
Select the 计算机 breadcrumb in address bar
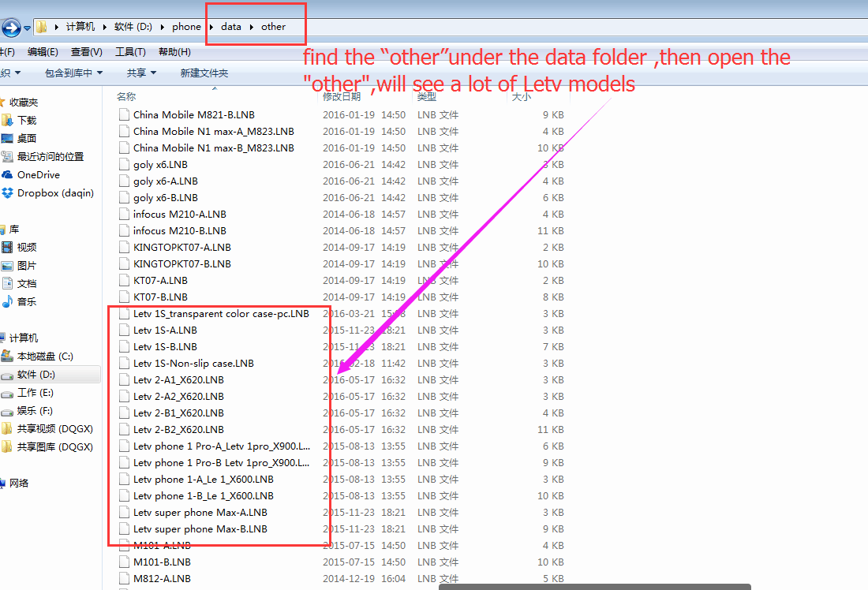coord(80,27)
